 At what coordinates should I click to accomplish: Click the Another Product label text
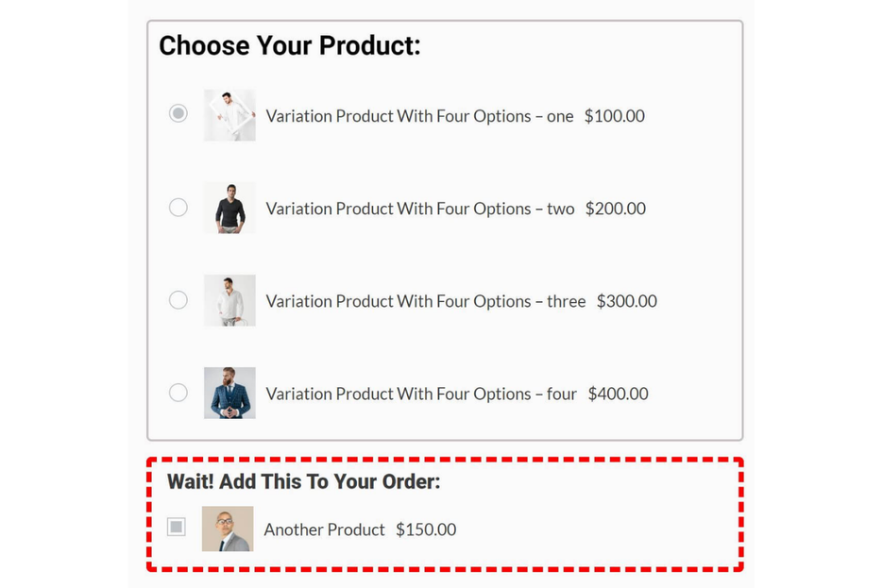point(325,529)
